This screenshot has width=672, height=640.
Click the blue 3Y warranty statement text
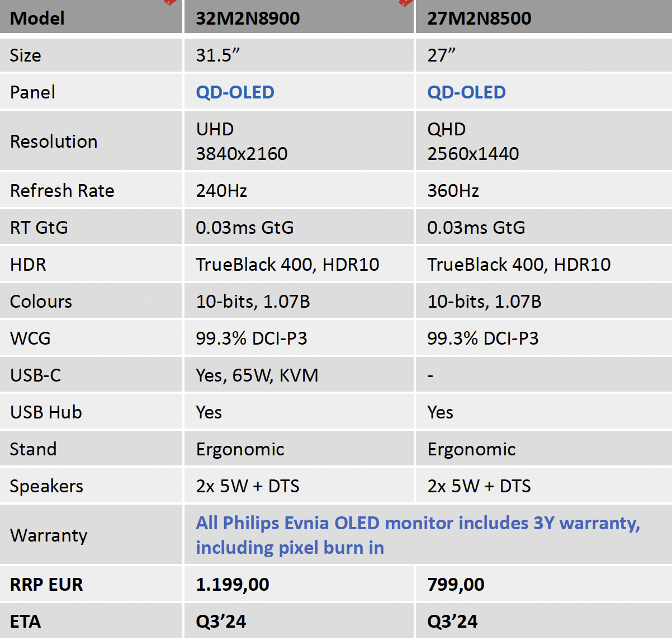point(418,535)
